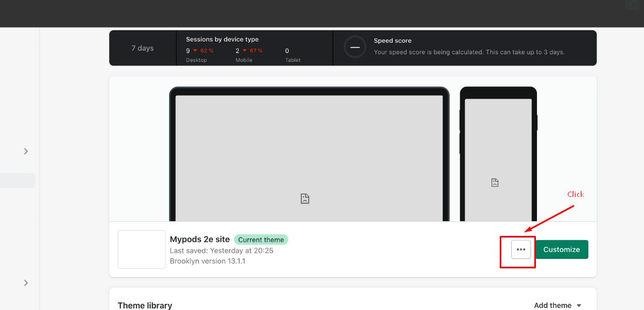Click the Brooklyn version 13.1.1 text
Viewport: 644px width, 310px height.
click(207, 261)
